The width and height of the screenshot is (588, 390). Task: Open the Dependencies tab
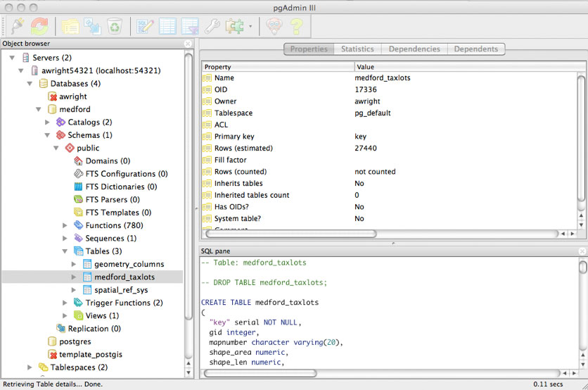414,49
